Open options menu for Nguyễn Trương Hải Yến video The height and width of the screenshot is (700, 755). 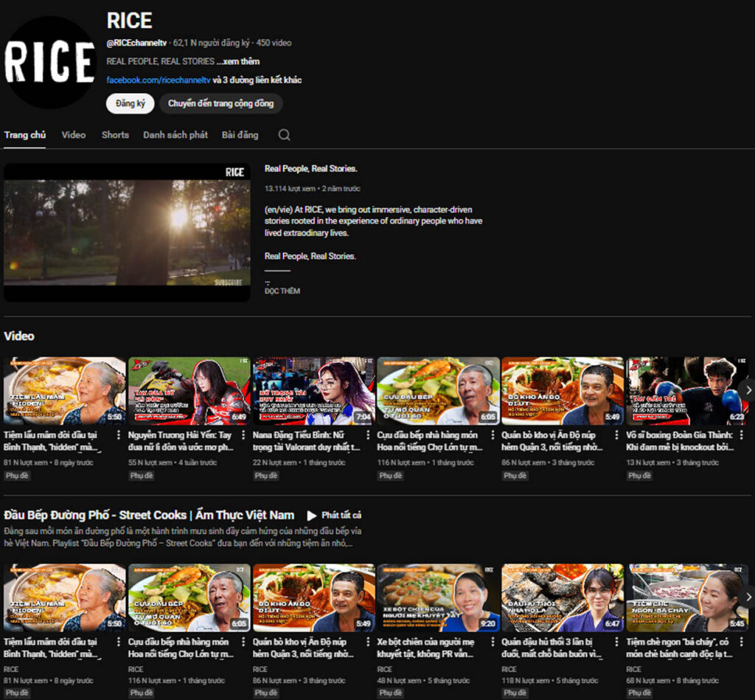pyautogui.click(x=243, y=435)
